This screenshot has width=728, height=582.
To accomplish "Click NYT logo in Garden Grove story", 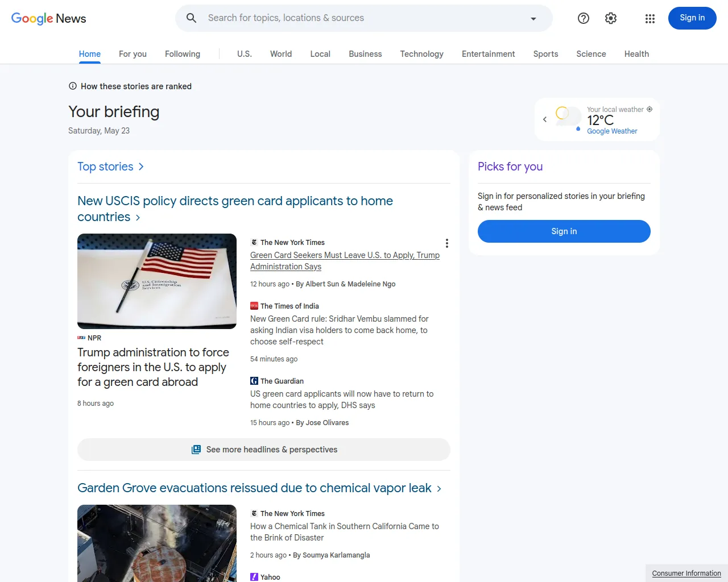I will pyautogui.click(x=254, y=513).
